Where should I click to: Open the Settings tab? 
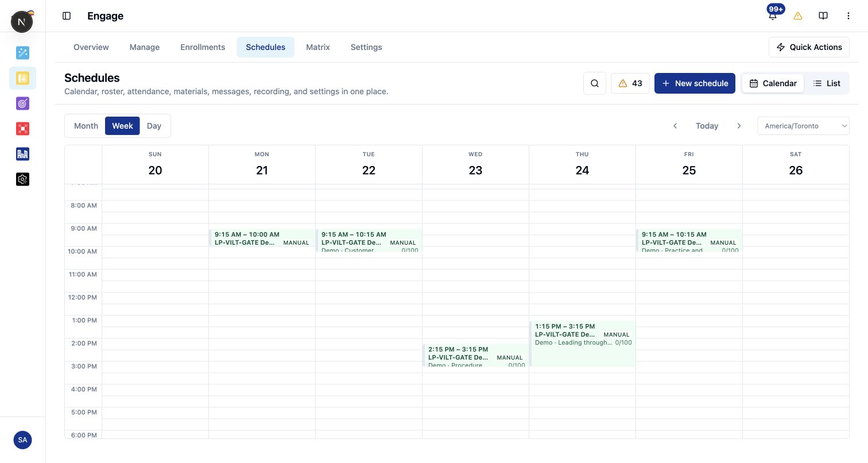pyautogui.click(x=366, y=47)
